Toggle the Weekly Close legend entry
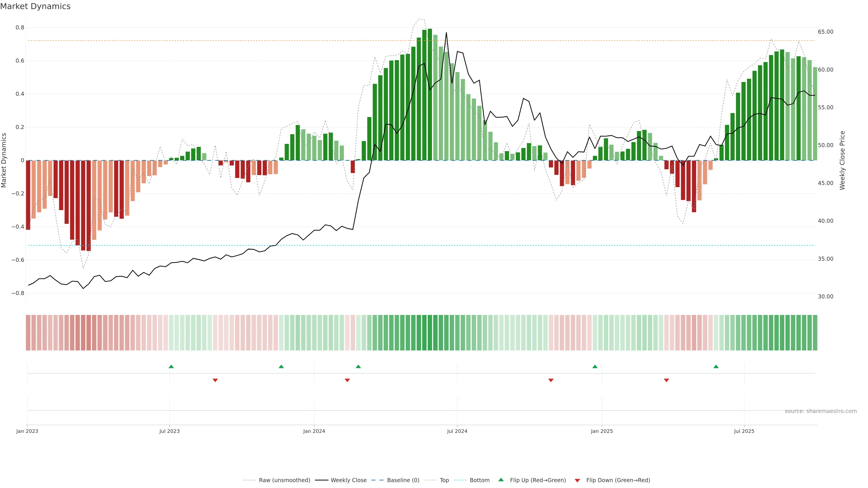 click(348, 480)
